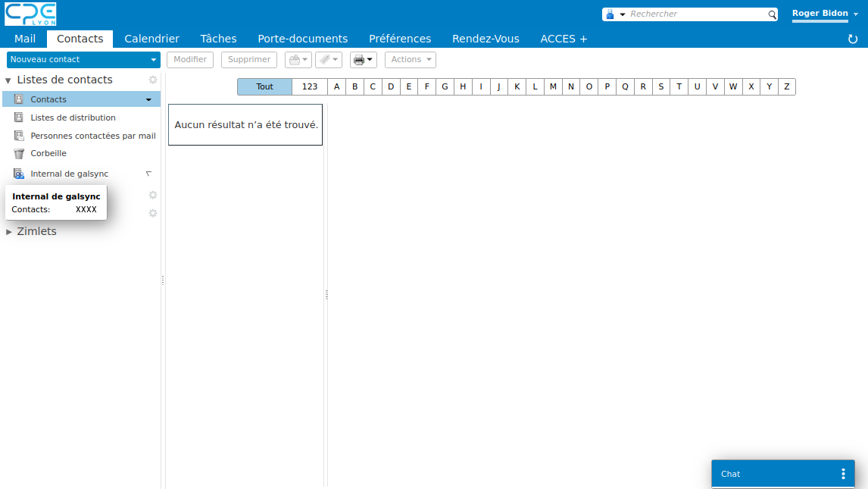Open the Roger Bidon account menu
Image resolution: width=868 pixels, height=489 pixels.
coord(825,14)
